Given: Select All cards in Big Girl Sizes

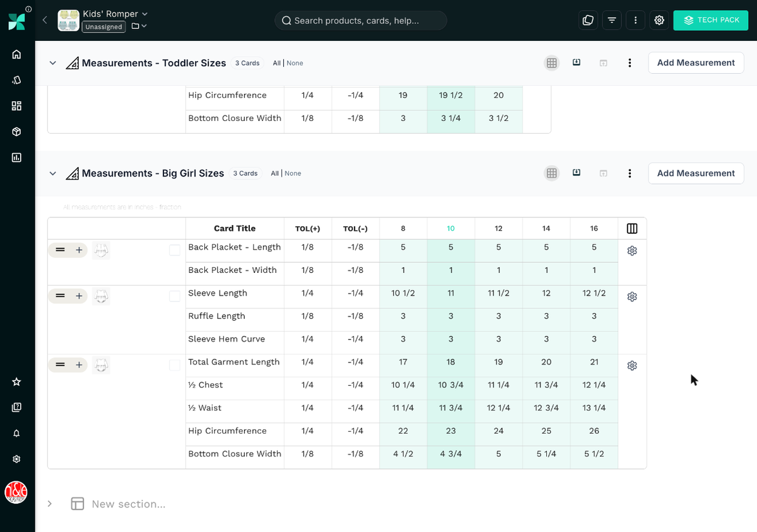Looking at the screenshot, I should pyautogui.click(x=275, y=173).
